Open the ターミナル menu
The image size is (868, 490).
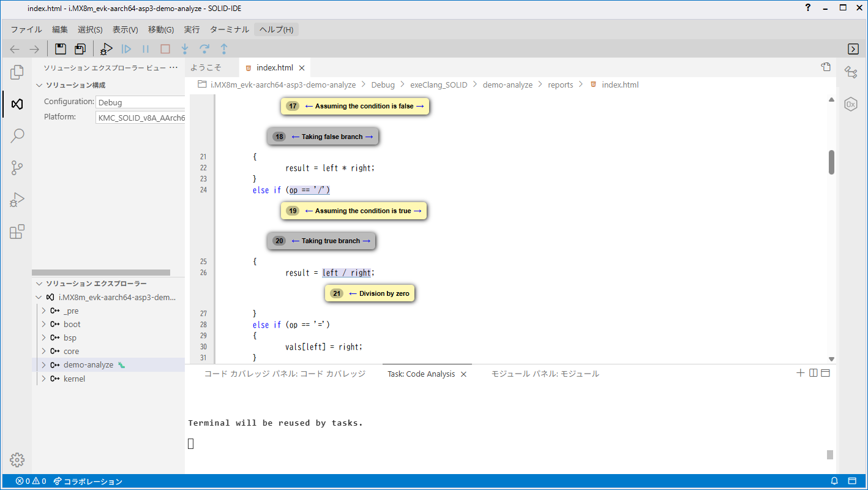click(x=229, y=29)
